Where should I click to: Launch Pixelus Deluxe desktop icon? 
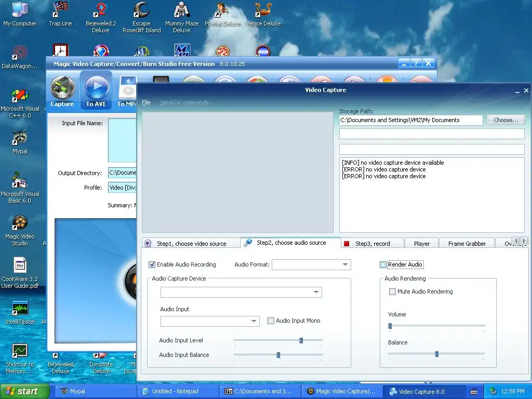(222, 14)
